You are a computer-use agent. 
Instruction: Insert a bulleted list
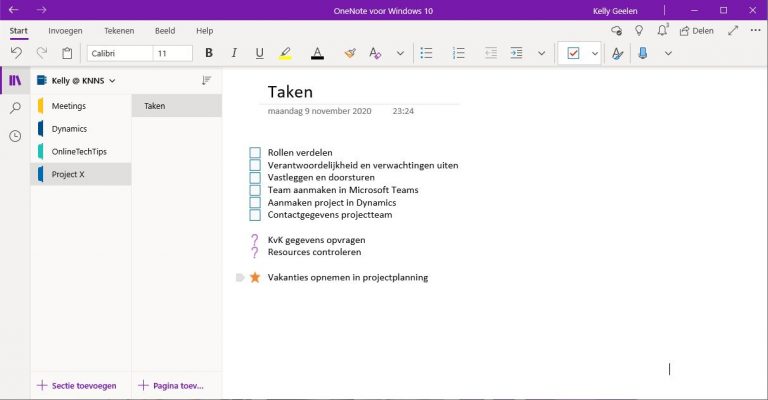pos(427,53)
